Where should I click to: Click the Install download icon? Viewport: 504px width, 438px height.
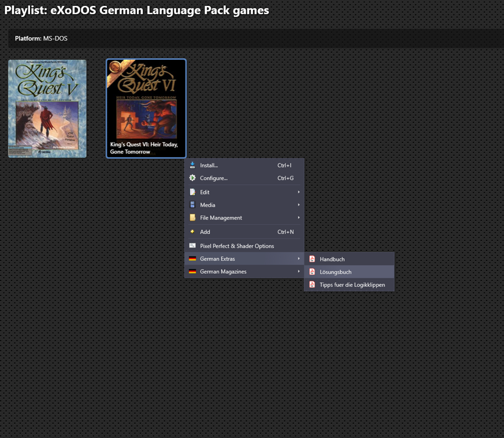tap(192, 165)
